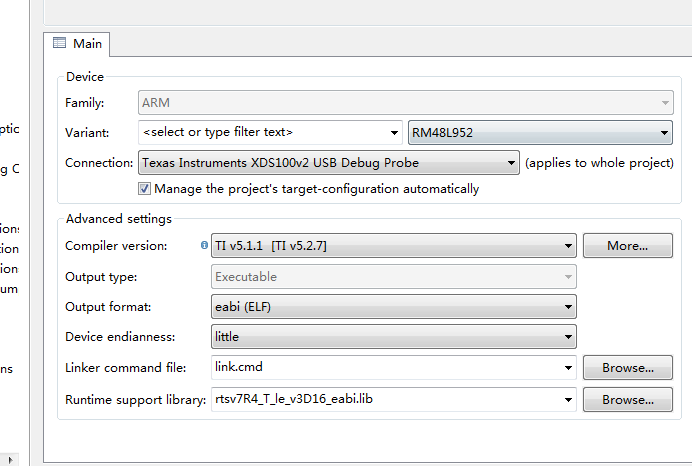This screenshot has width=692, height=466.
Task: Click the "Device endianness:" label
Action: pos(120,337)
